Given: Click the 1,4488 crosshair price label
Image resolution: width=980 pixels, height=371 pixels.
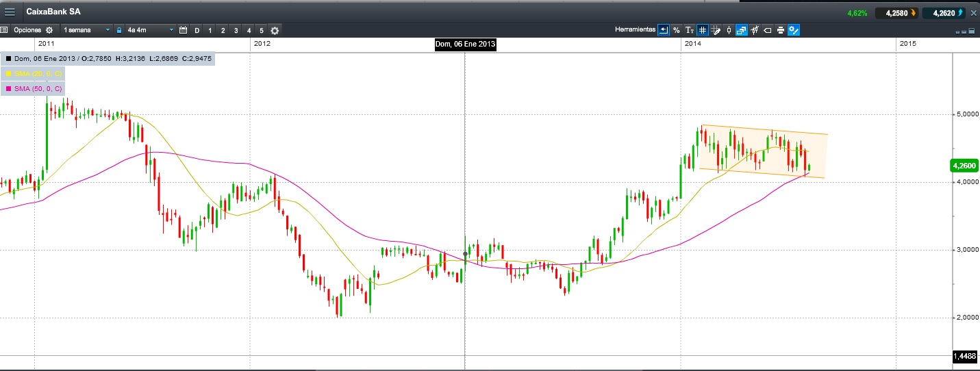Looking at the screenshot, I should (965, 357).
